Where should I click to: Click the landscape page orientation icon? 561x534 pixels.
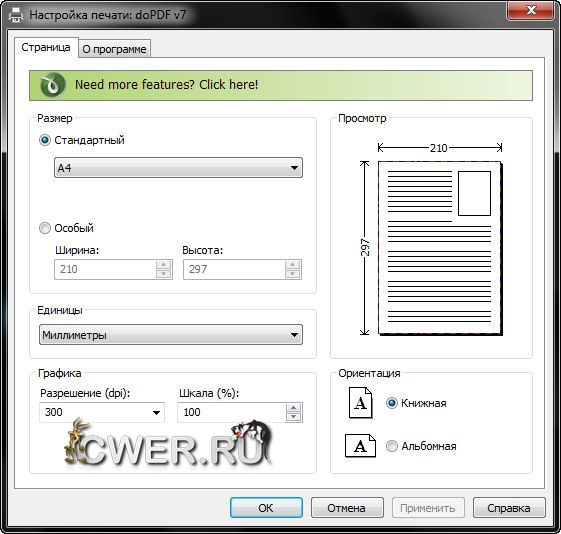pos(360,446)
